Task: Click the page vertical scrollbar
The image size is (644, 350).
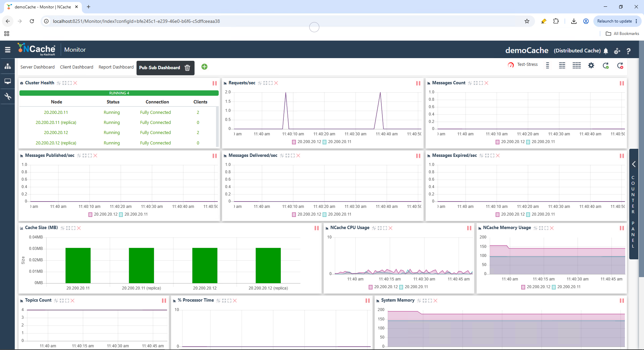Action: (641, 160)
